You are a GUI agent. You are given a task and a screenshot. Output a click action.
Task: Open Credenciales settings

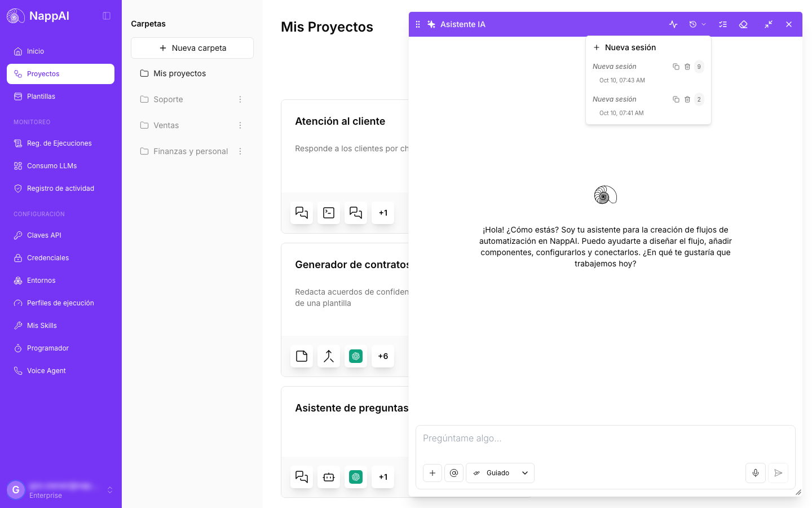pos(60,258)
